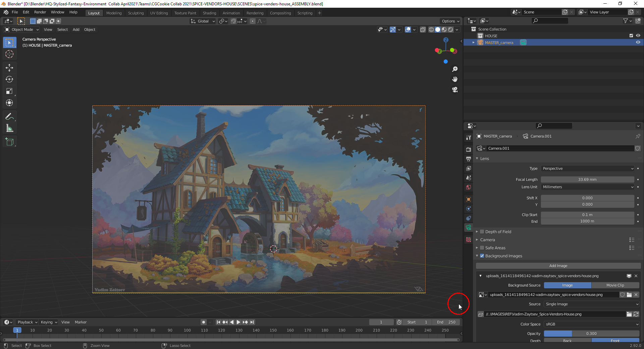
Task: Remove the background image with X
Action: 636,276
